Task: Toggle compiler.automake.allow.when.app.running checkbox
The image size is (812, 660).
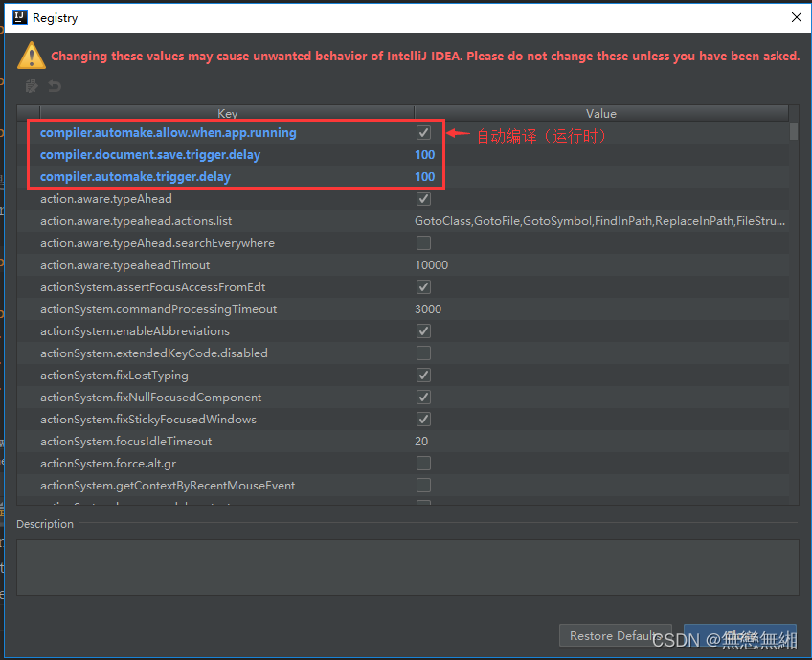Action: pos(423,132)
